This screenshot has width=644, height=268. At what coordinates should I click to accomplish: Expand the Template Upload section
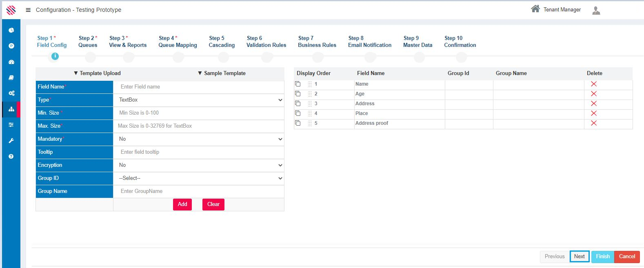coord(97,73)
